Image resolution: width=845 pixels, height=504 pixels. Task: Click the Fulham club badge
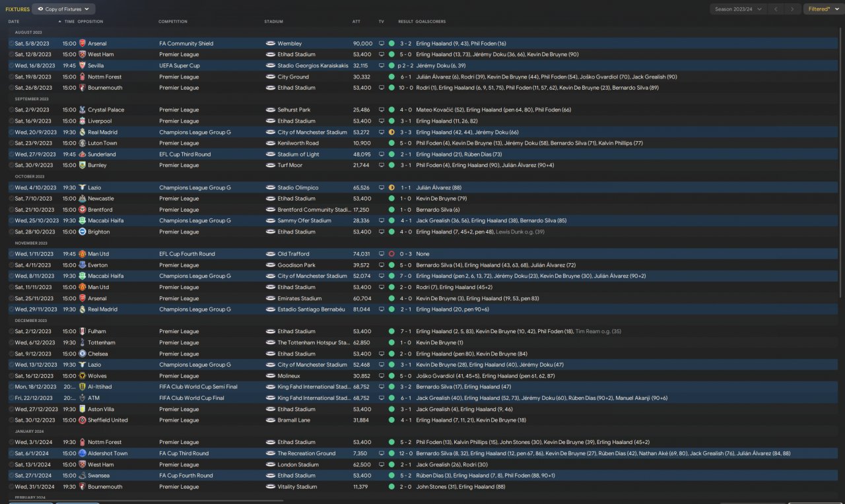click(82, 332)
